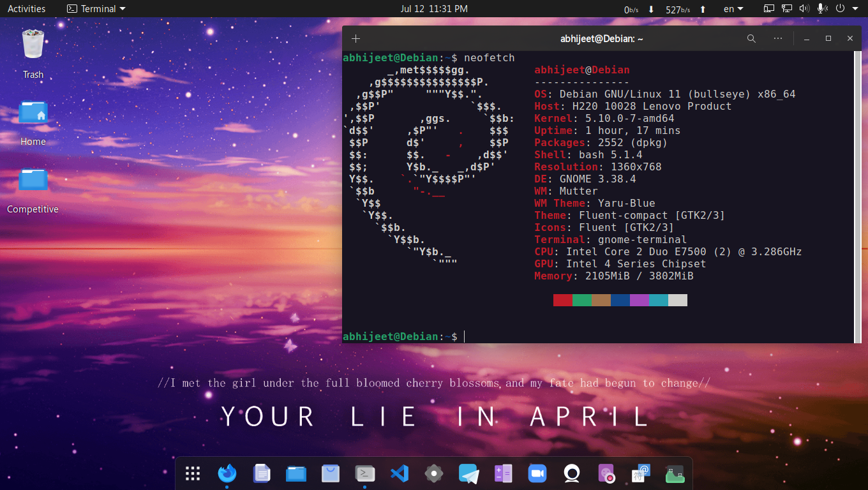Click the microphone icon in top bar
This screenshot has width=868, height=490.
pyautogui.click(x=822, y=9)
